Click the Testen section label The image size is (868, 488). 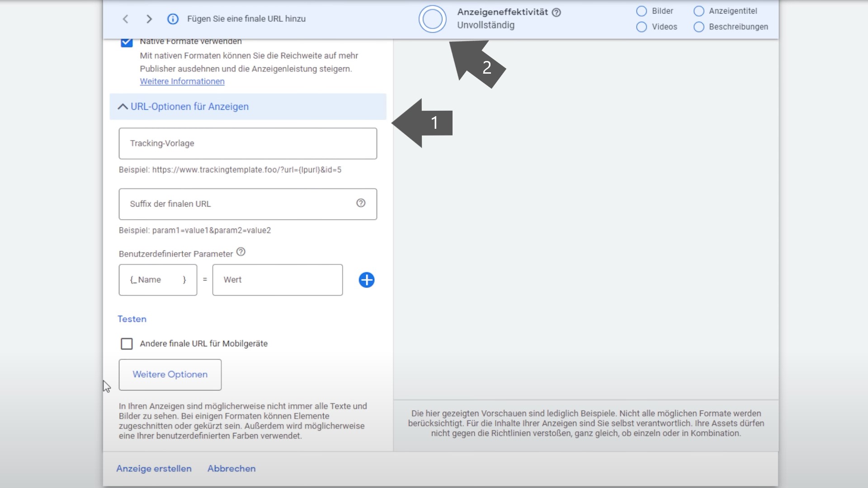coord(132,319)
